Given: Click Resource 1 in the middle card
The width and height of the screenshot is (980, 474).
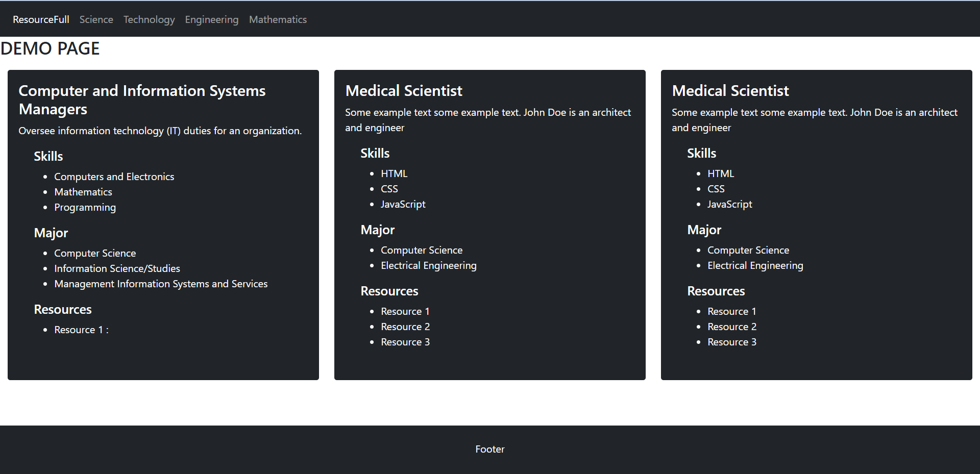Looking at the screenshot, I should [x=405, y=311].
